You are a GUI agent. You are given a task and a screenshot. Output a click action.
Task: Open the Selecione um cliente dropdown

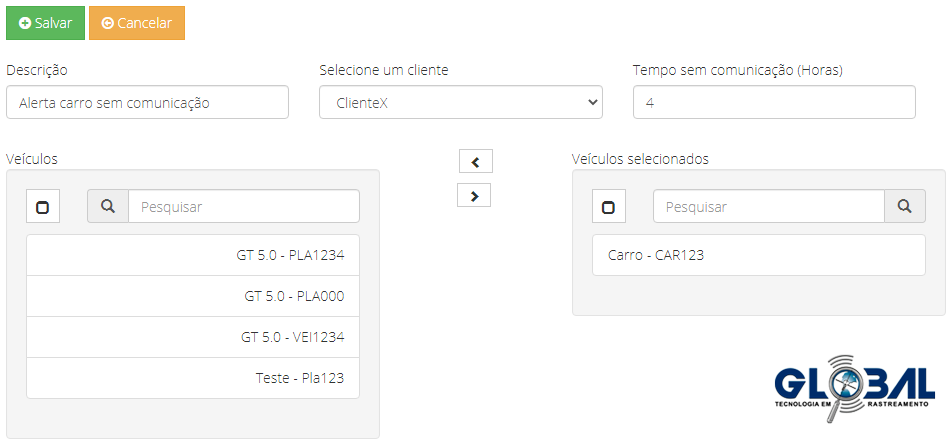460,102
